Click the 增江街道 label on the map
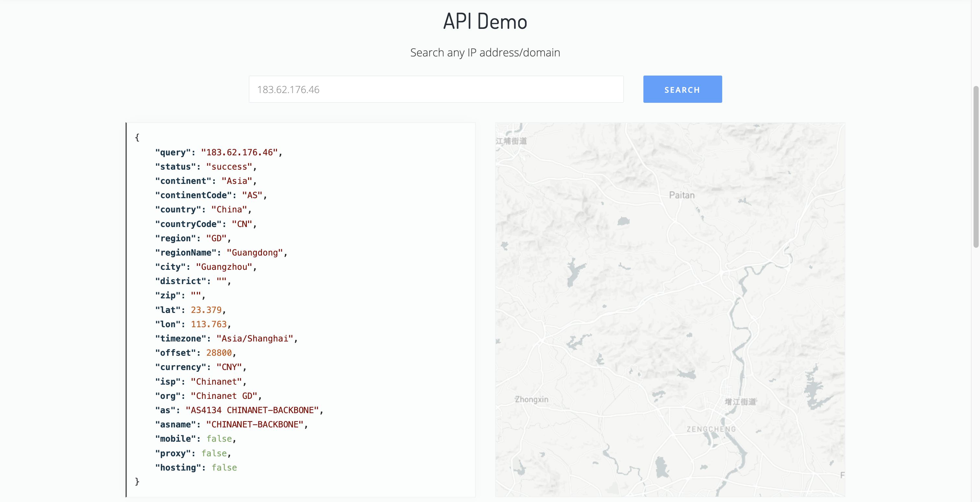980x502 pixels. pos(740,401)
